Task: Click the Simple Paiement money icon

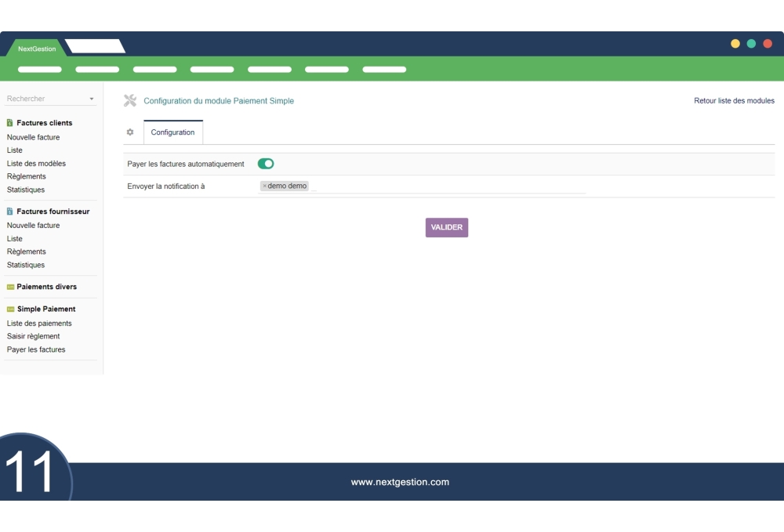Action: 11,308
